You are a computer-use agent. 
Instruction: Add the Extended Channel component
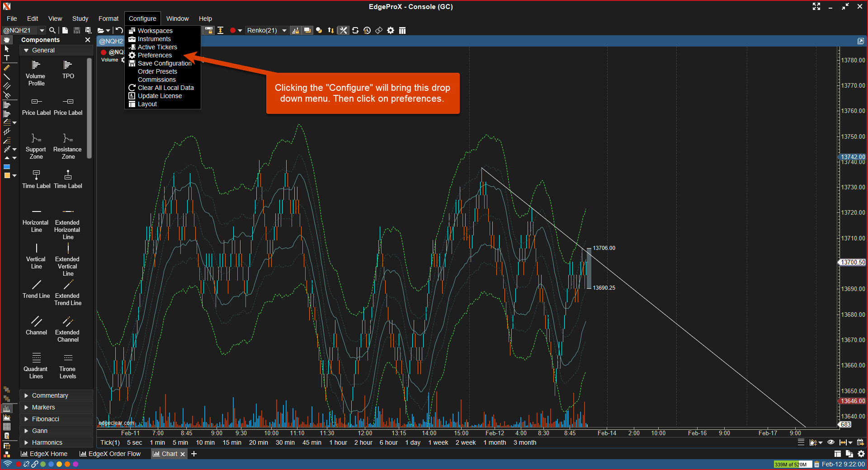point(68,329)
